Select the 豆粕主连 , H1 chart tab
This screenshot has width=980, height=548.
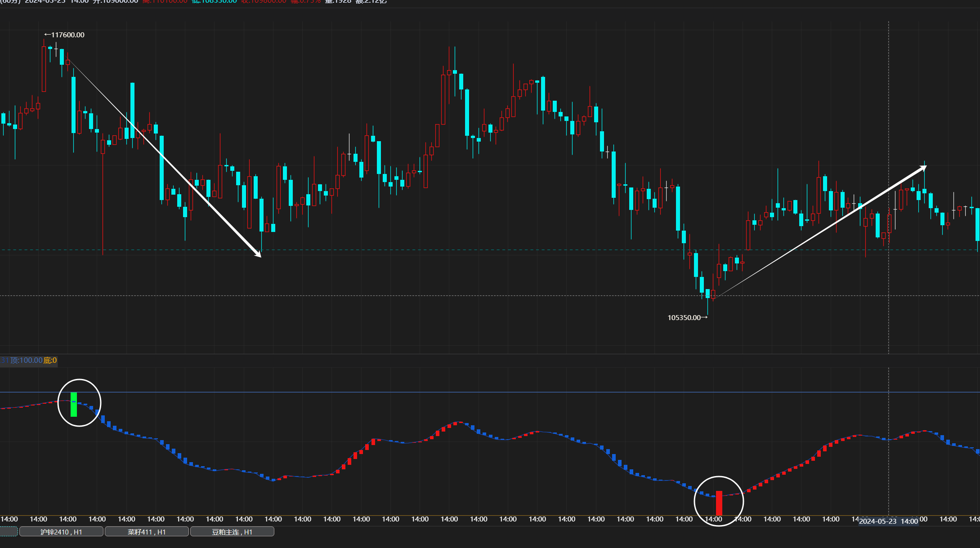pyautogui.click(x=232, y=532)
